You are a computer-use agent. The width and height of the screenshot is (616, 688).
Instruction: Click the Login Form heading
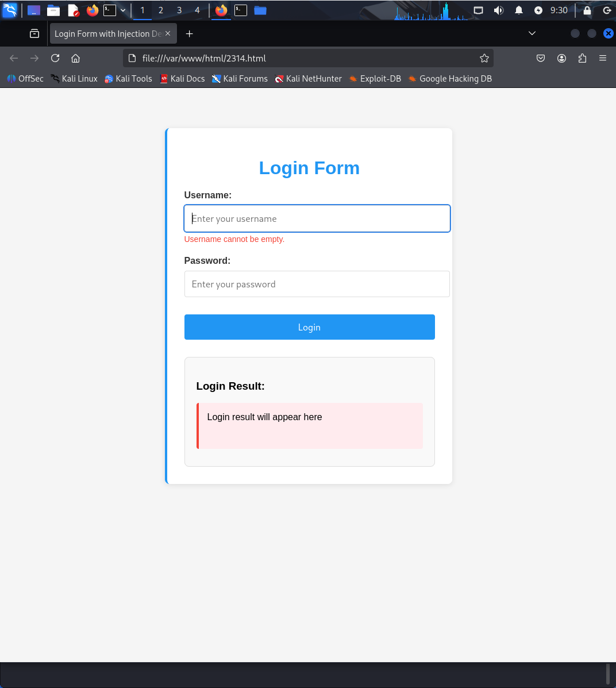click(309, 168)
